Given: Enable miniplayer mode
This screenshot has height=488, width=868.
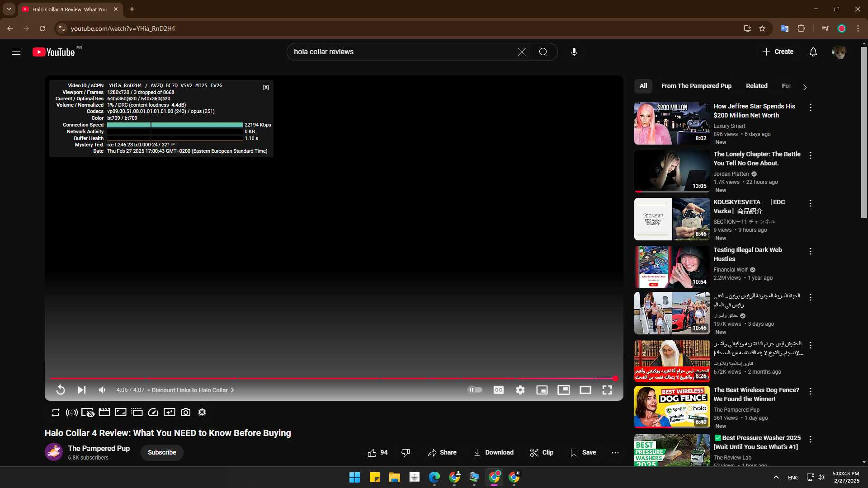Looking at the screenshot, I should tap(542, 390).
